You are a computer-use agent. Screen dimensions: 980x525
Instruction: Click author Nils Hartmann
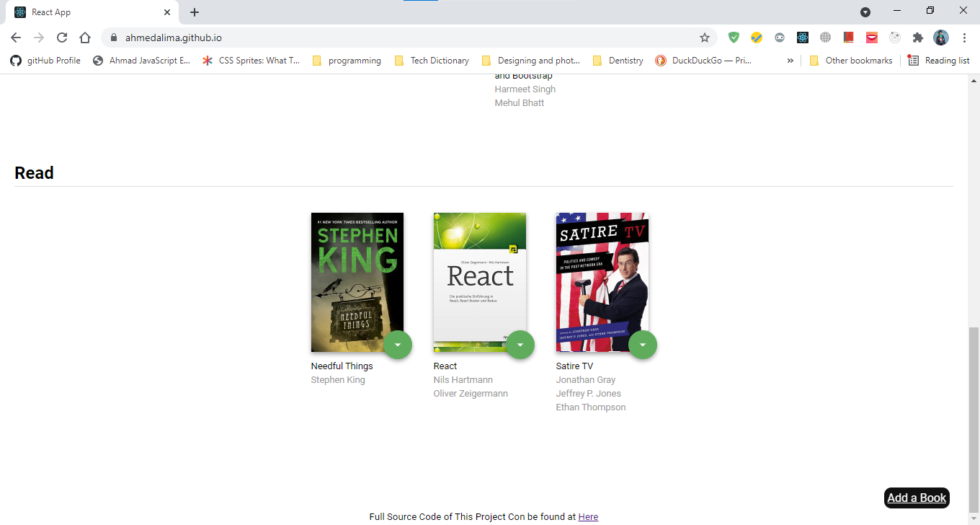[463, 379]
